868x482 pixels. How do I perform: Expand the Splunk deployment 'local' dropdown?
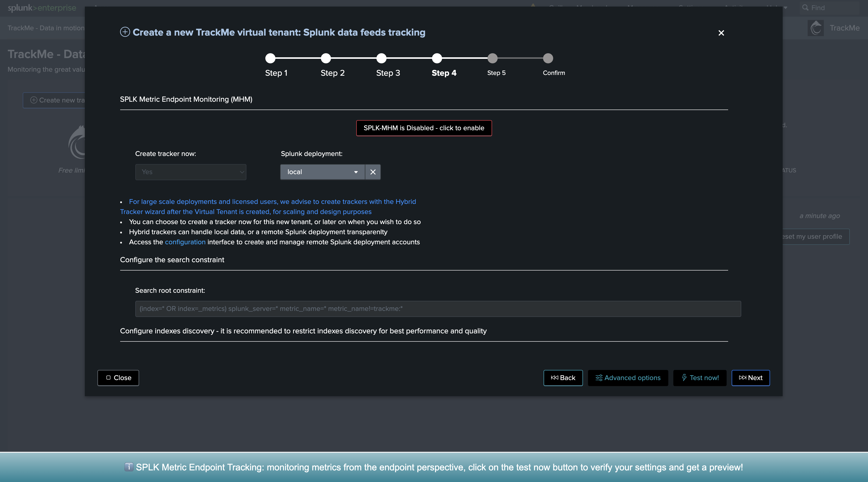(322, 172)
